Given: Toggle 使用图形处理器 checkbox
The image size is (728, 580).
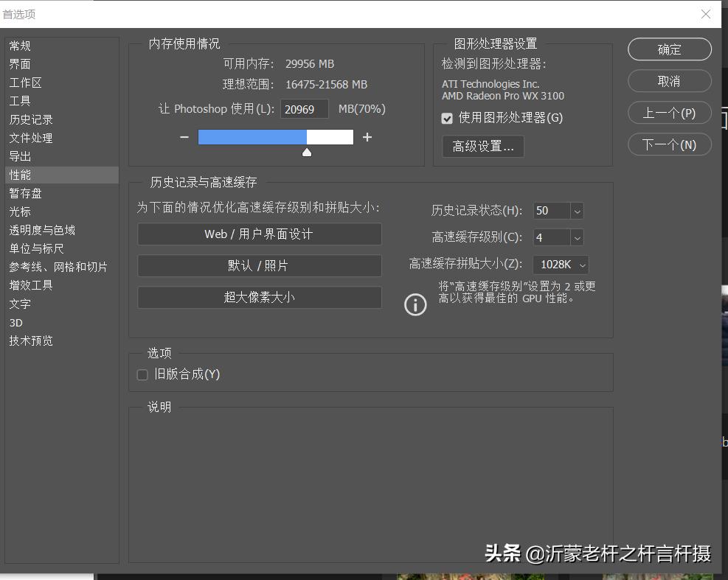Looking at the screenshot, I should 447,119.
